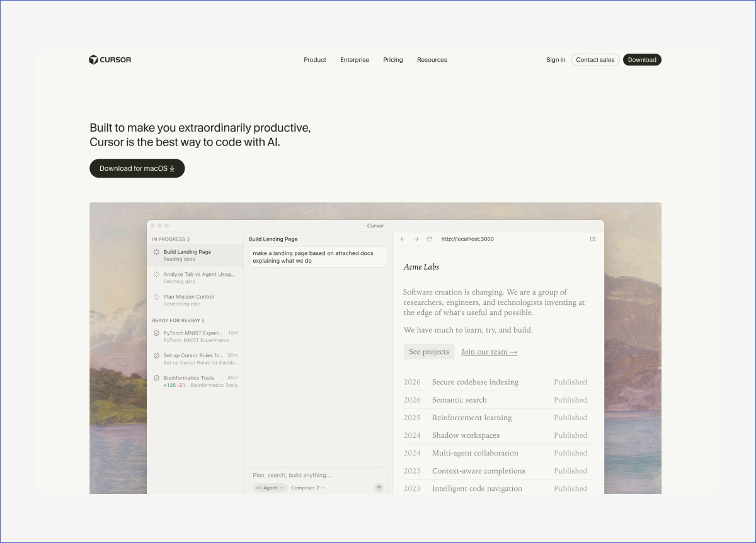Click the Build Landing Page chat title
Screen dimensions: 756x543
pyautogui.click(x=273, y=239)
